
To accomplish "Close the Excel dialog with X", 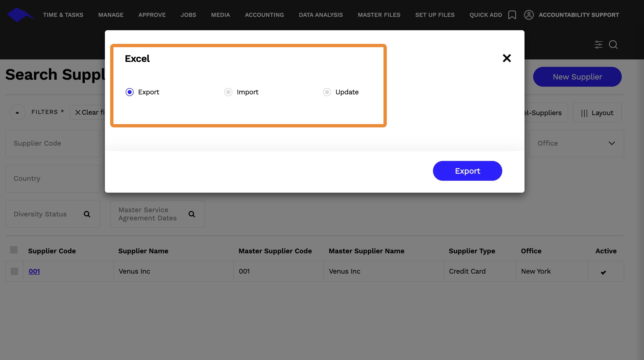I will 506,58.
